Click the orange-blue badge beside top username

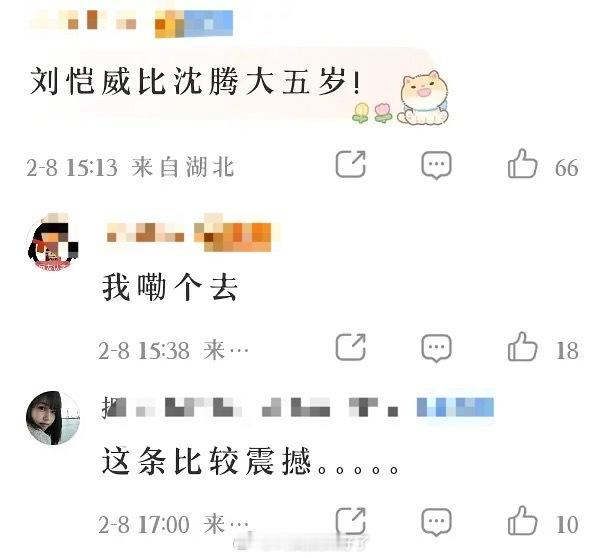click(194, 24)
